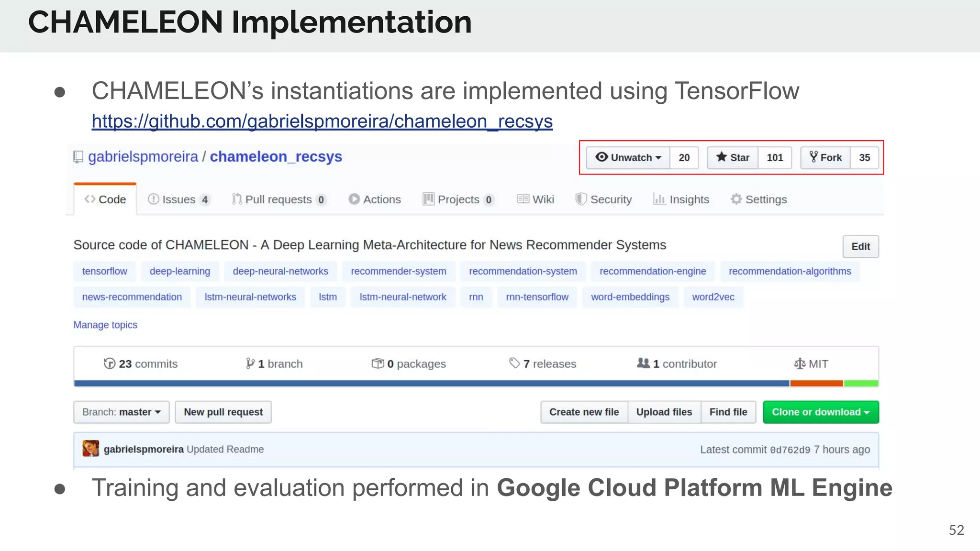Open the MIT license link
This screenshot has width=980, height=551.
(x=811, y=364)
